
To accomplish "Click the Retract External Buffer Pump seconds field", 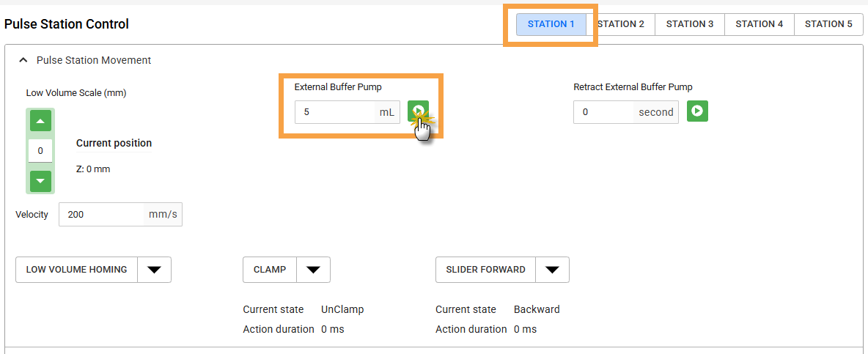I will click(x=603, y=112).
